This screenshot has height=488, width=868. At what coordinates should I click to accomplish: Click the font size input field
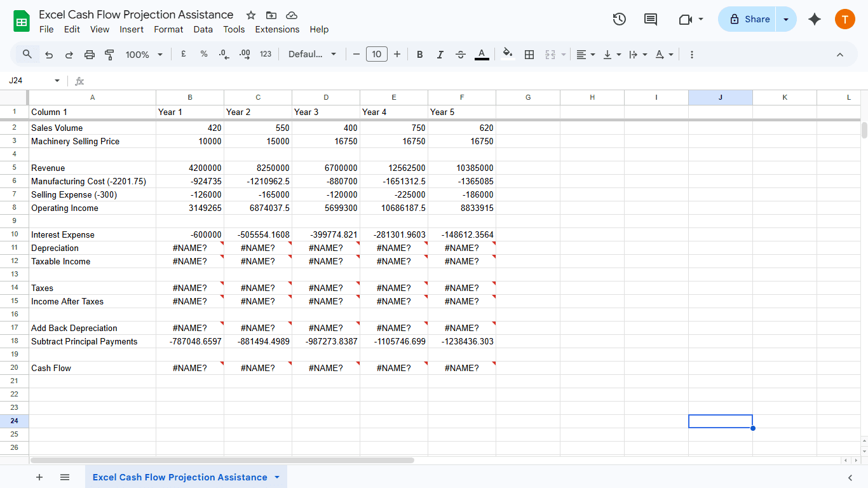377,55
